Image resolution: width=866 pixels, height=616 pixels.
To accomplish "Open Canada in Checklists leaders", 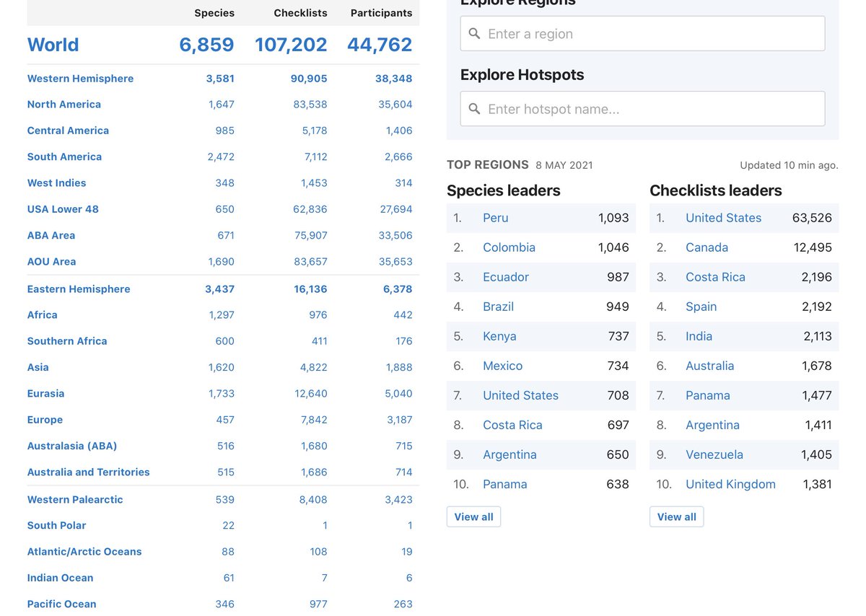I will [707, 247].
